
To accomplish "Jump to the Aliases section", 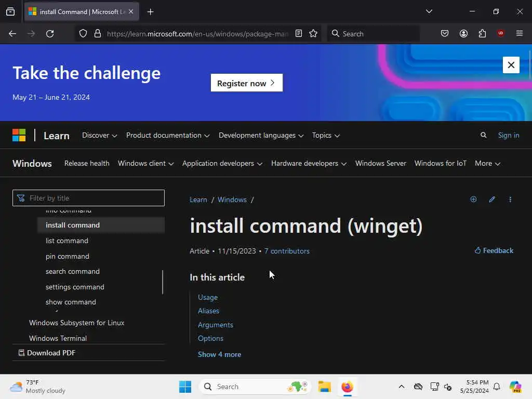I will pyautogui.click(x=208, y=311).
